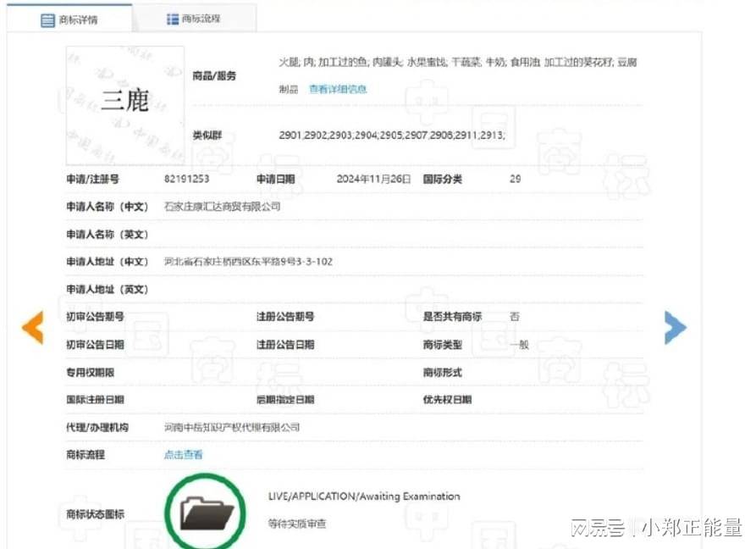This screenshot has width=756, height=549.
Task: Open the 商标详情 tab
Action: pos(69,19)
